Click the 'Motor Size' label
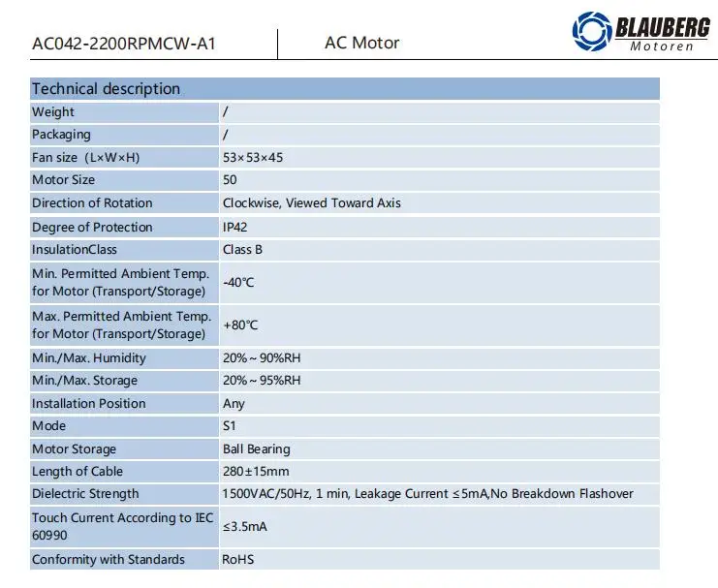Image resolution: width=718 pixels, height=588 pixels. click(x=63, y=180)
